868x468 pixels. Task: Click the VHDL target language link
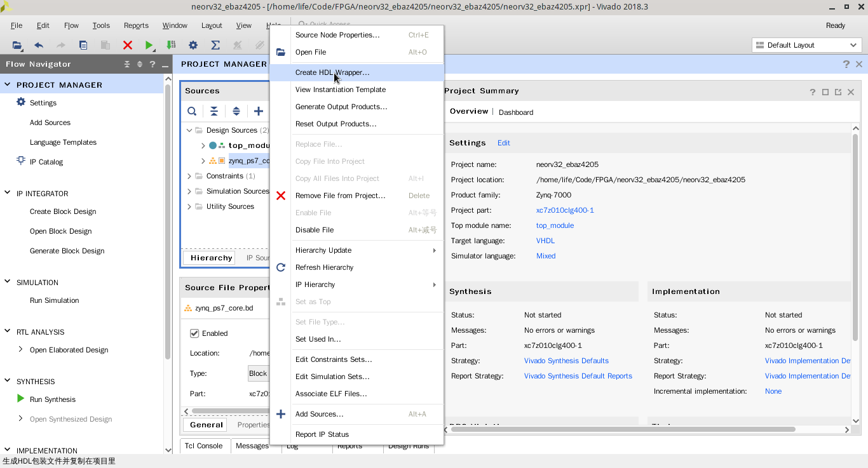(x=545, y=241)
